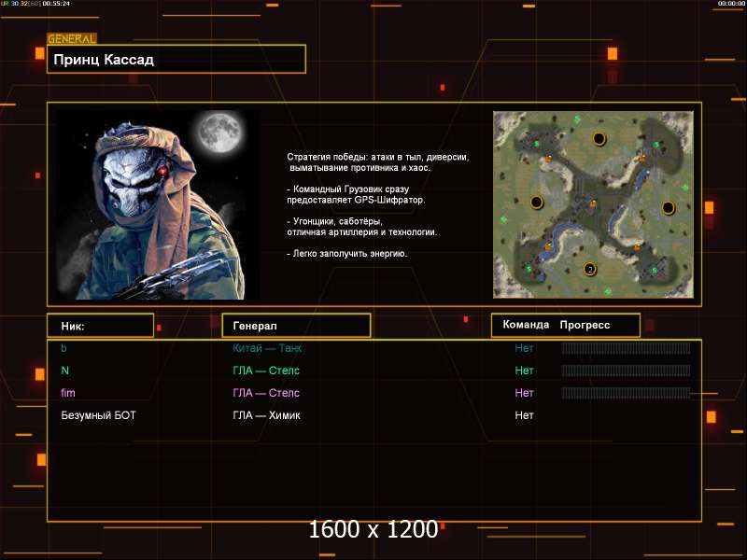Click loading progress bar for player N
The image size is (747, 560).
click(x=626, y=371)
